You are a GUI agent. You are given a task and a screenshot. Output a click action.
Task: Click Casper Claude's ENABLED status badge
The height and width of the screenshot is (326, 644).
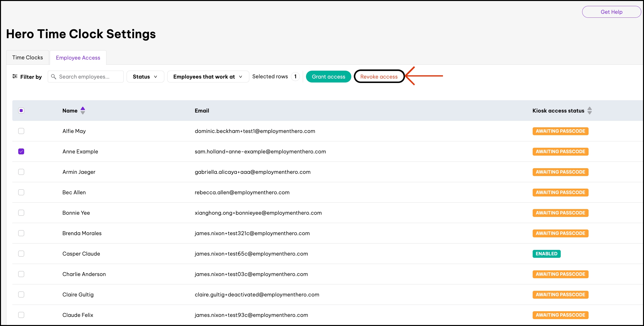click(546, 254)
